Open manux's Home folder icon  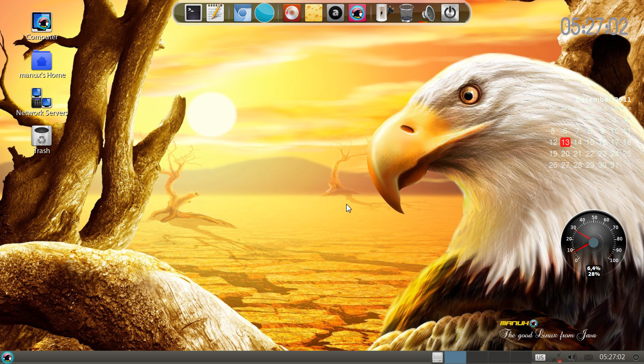point(42,60)
